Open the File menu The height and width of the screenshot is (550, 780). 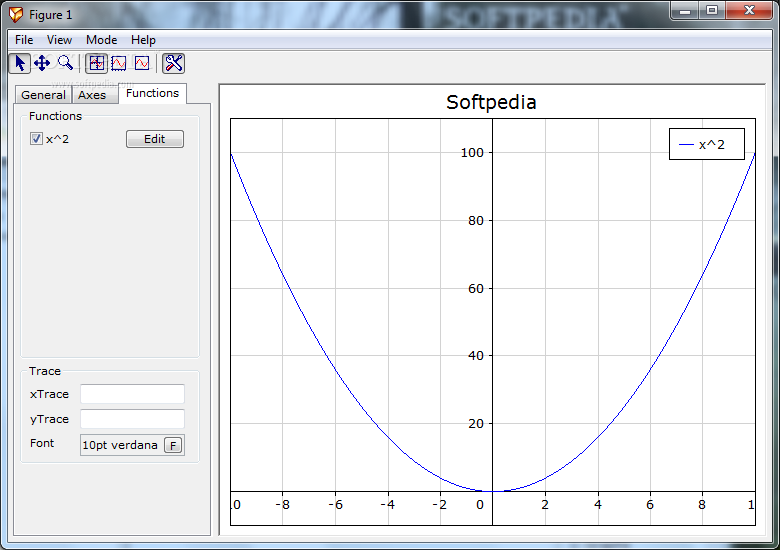pos(24,40)
